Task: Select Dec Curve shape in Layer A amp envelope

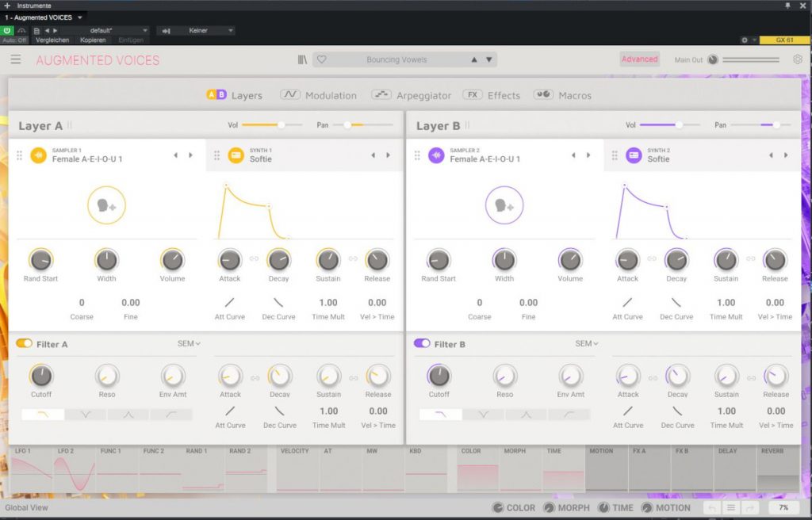Action: (278, 303)
